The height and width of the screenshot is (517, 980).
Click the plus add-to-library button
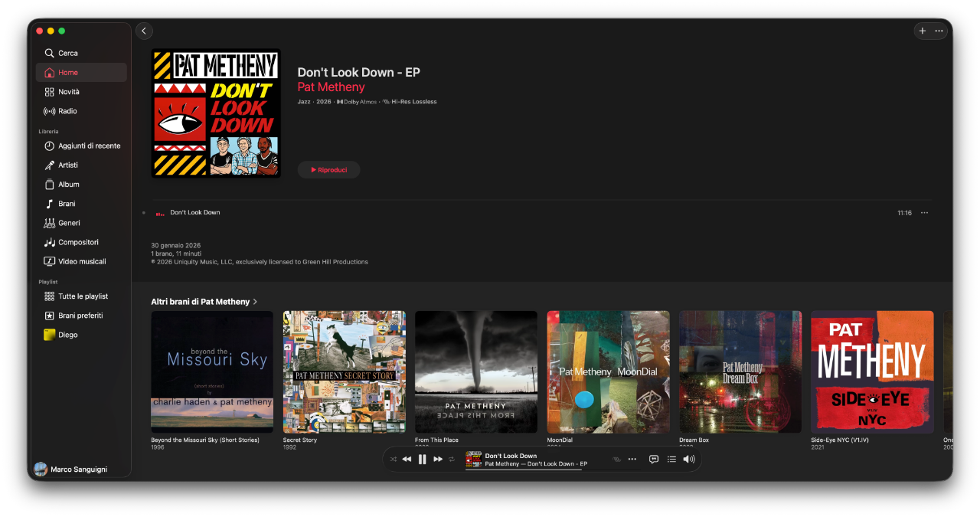[x=923, y=31]
